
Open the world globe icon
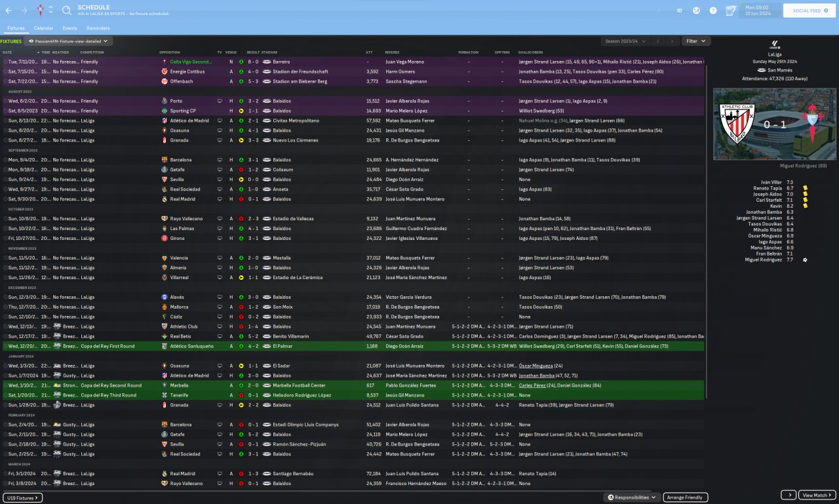[696, 10]
